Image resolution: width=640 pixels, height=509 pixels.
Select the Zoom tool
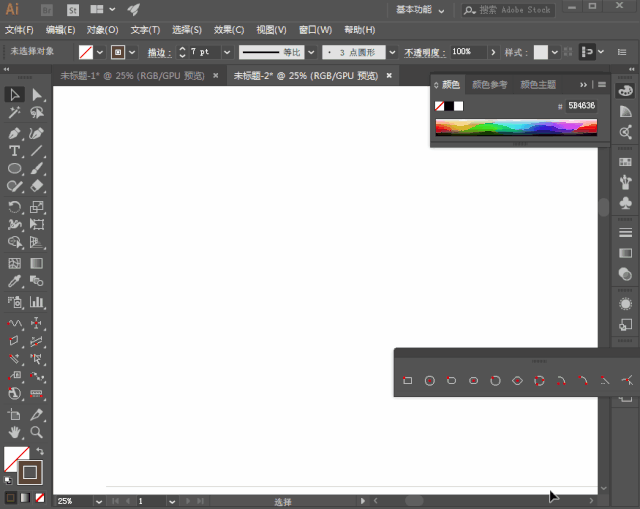[37, 432]
